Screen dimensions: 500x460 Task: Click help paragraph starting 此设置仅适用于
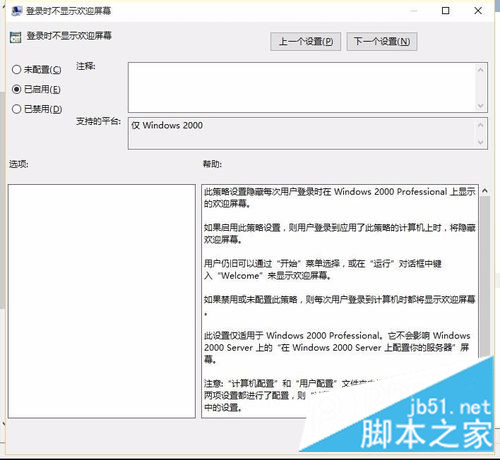tap(337, 347)
